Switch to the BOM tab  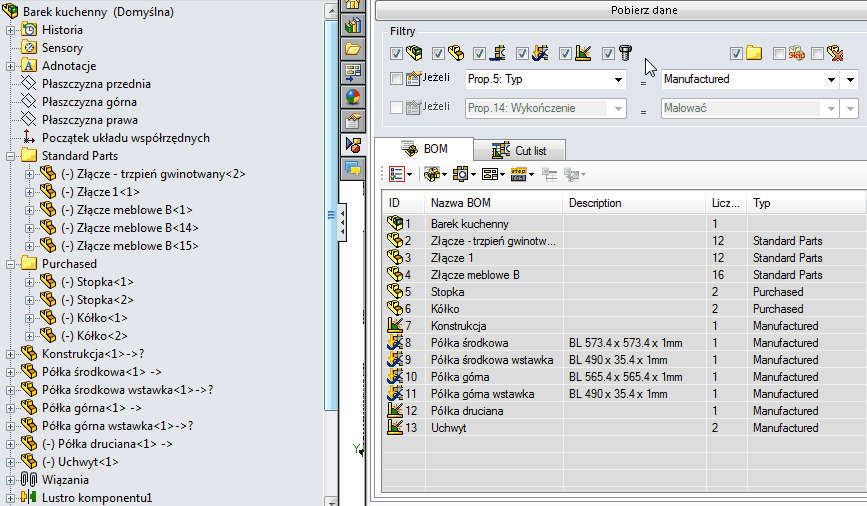[424, 149]
